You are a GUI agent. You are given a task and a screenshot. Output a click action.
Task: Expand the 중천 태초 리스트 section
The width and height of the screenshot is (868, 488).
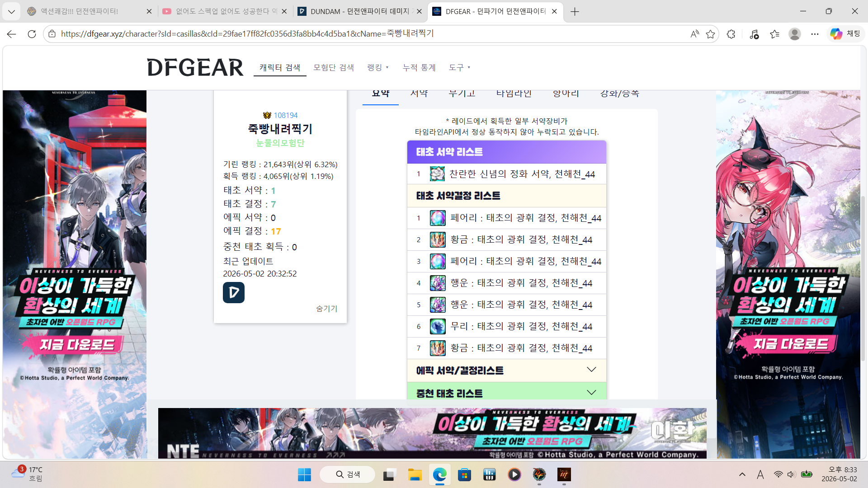tap(506, 392)
